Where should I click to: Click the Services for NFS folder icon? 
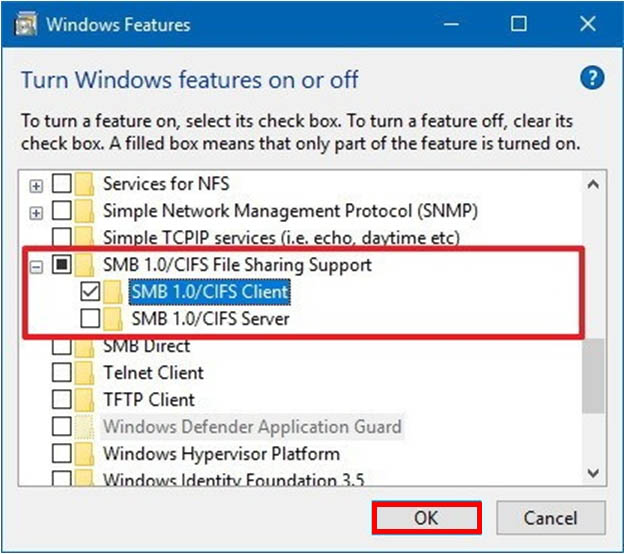pyautogui.click(x=85, y=185)
